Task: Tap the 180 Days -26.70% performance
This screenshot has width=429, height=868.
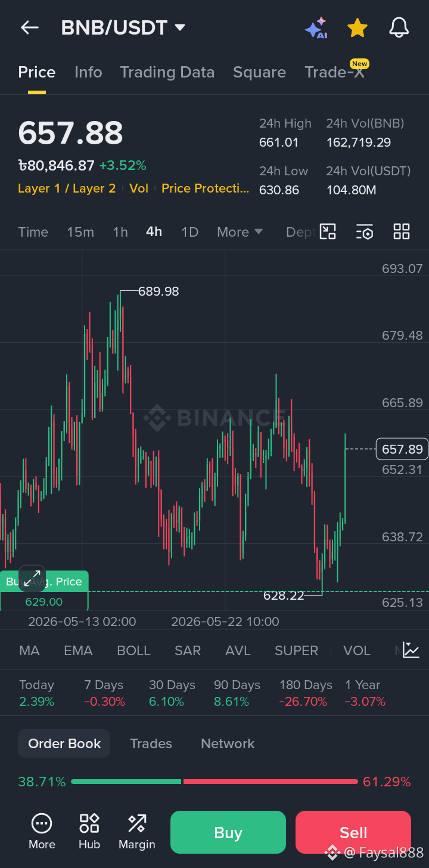Action: click(306, 693)
